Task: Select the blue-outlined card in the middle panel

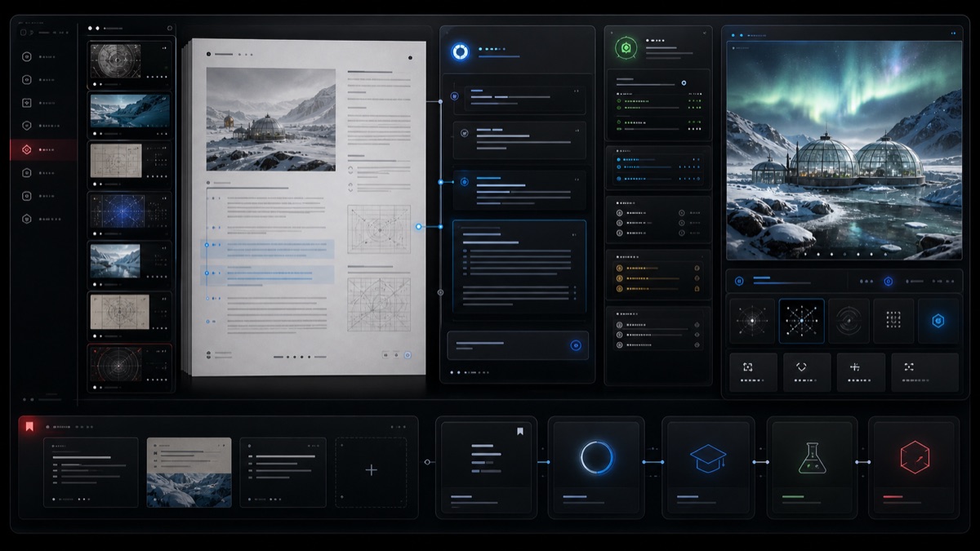Action: click(x=519, y=266)
